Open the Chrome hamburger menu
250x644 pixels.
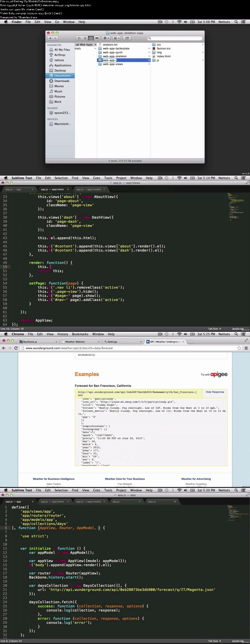tap(246, 348)
